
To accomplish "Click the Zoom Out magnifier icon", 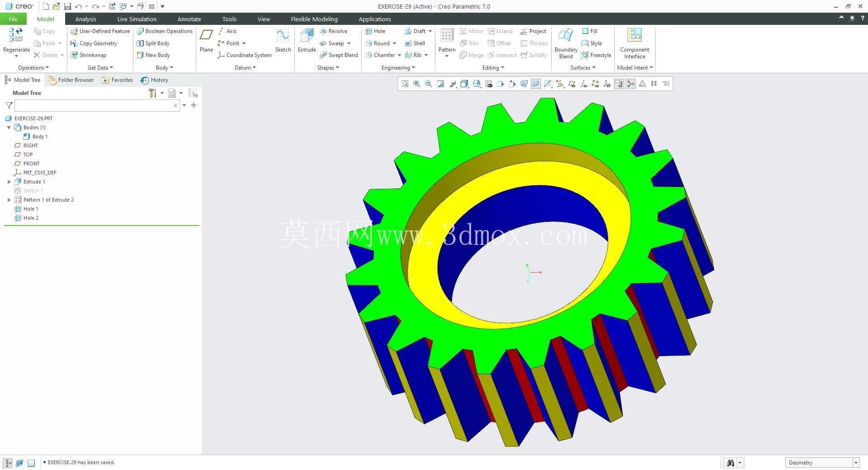I will (428, 84).
